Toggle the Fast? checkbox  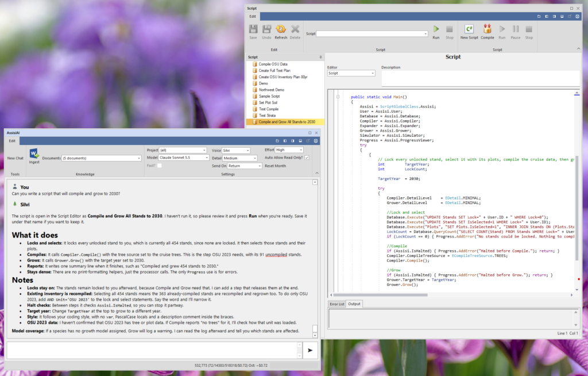click(x=160, y=166)
